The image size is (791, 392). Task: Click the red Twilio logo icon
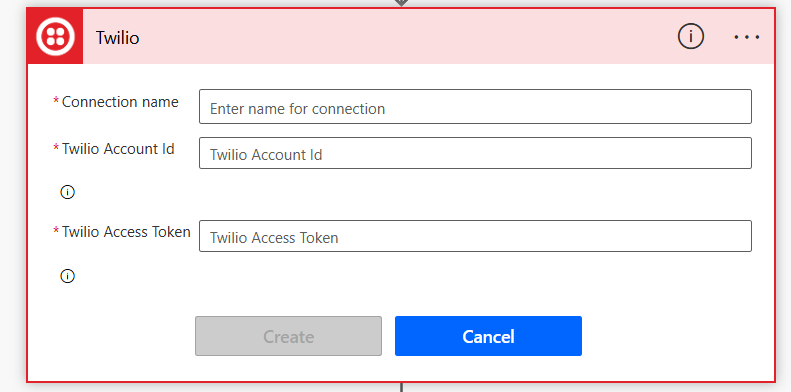click(55, 37)
